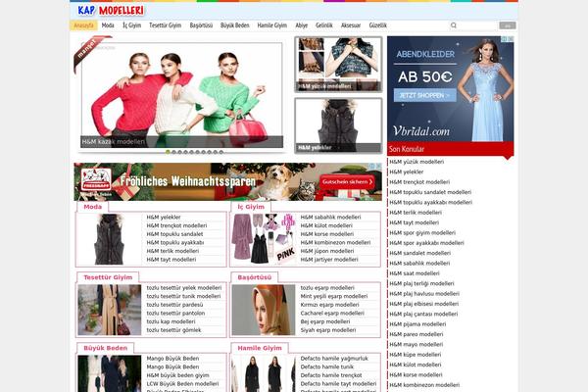Open the Güzellik menu item
This screenshot has width=588, height=392.
pos(377,25)
